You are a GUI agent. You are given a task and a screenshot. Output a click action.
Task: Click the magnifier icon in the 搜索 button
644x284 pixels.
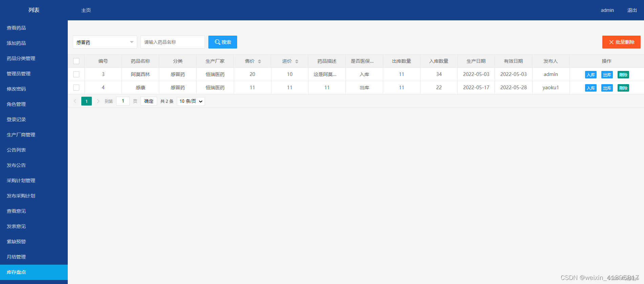click(217, 42)
